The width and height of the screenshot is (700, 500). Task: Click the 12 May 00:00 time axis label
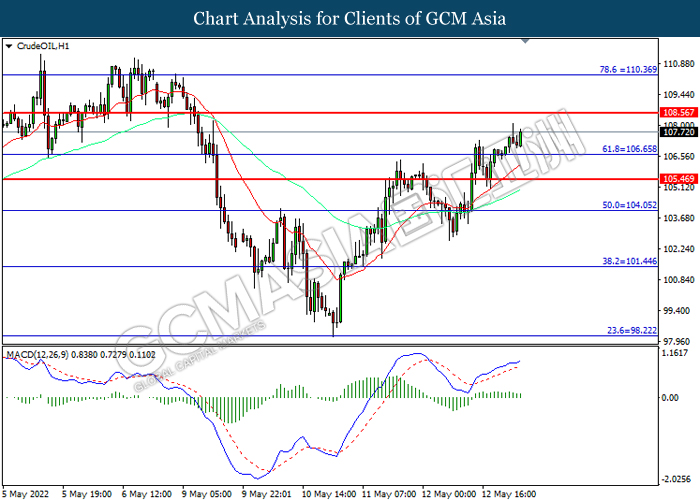click(449, 494)
